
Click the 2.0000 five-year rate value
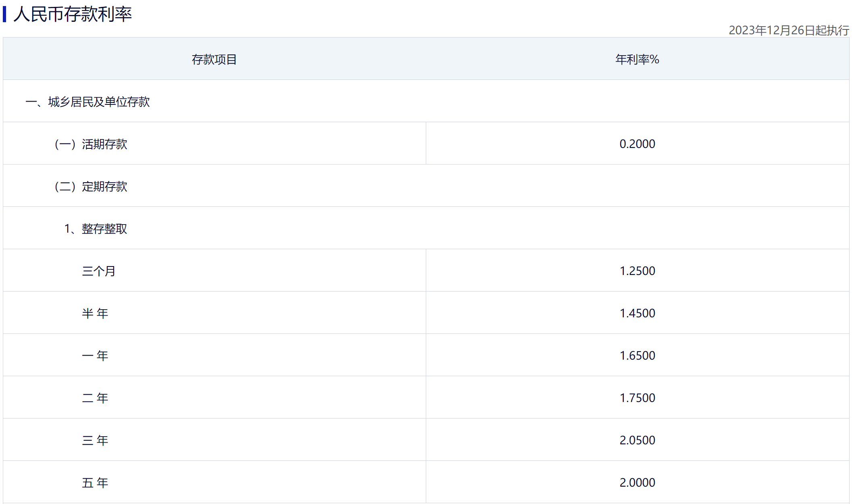637,483
